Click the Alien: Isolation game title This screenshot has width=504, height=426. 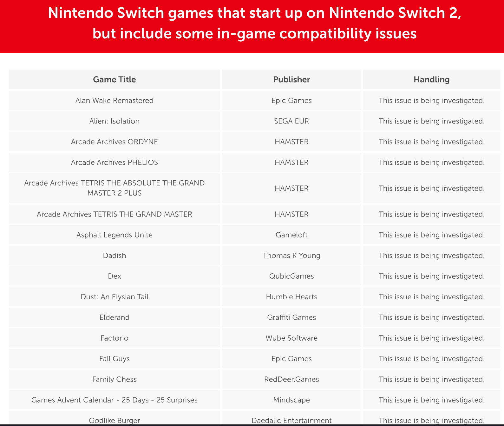coord(114,121)
